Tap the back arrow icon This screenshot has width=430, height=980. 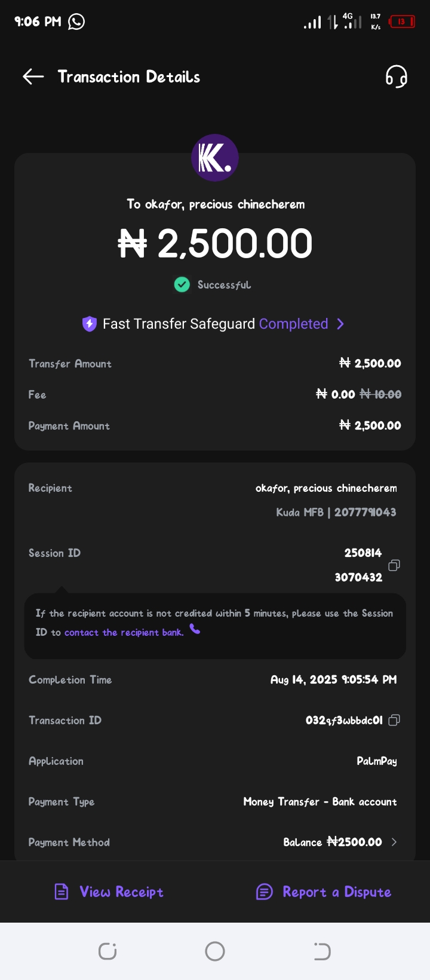(x=33, y=76)
